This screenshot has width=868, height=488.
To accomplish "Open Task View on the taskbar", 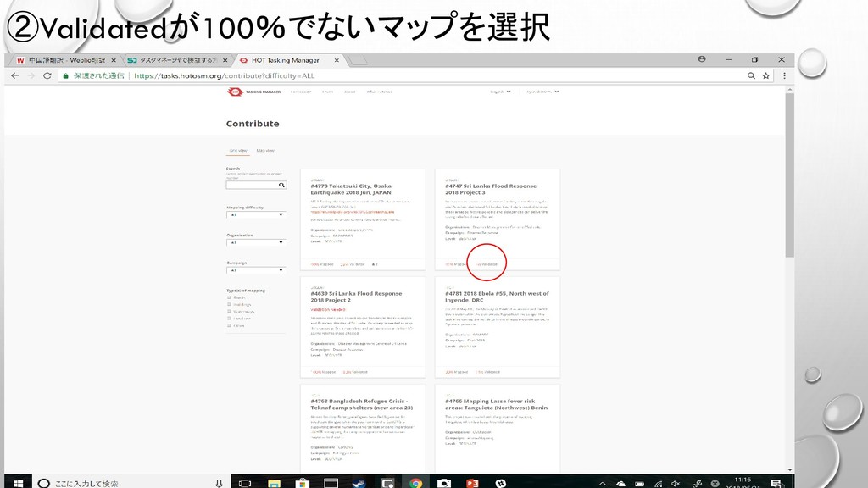I will click(245, 483).
